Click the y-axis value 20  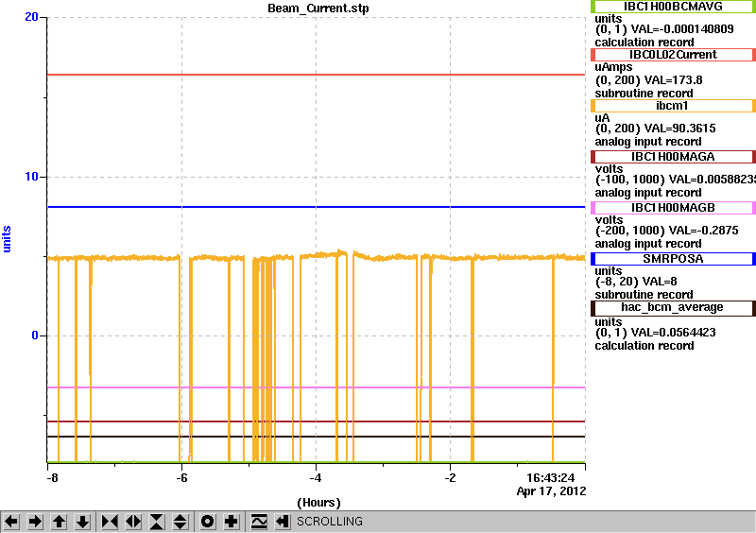point(31,17)
